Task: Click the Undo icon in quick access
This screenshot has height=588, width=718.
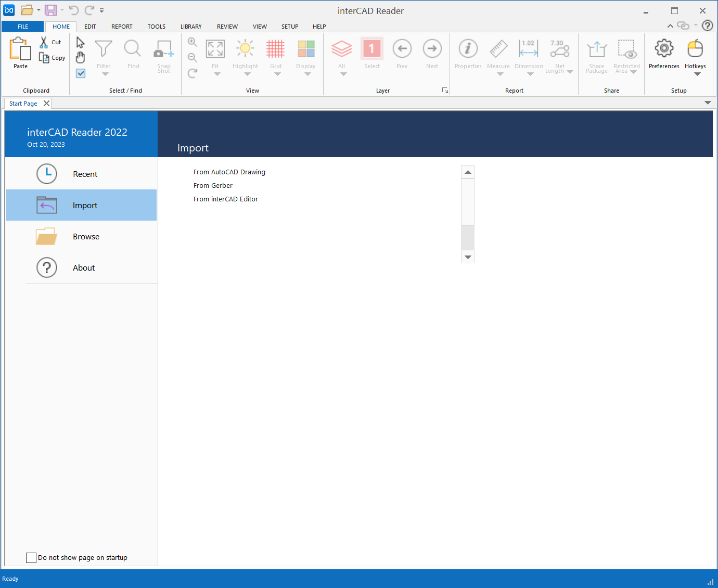Action: coord(73,10)
